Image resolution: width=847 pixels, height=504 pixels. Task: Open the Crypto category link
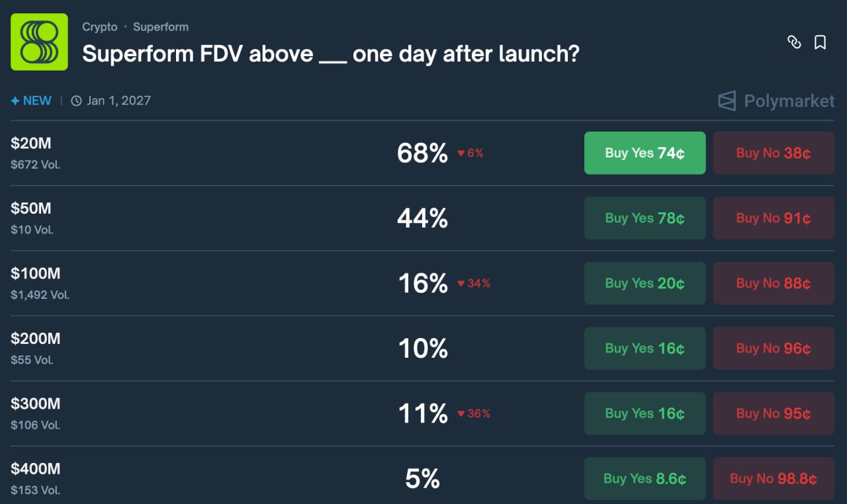click(x=100, y=27)
